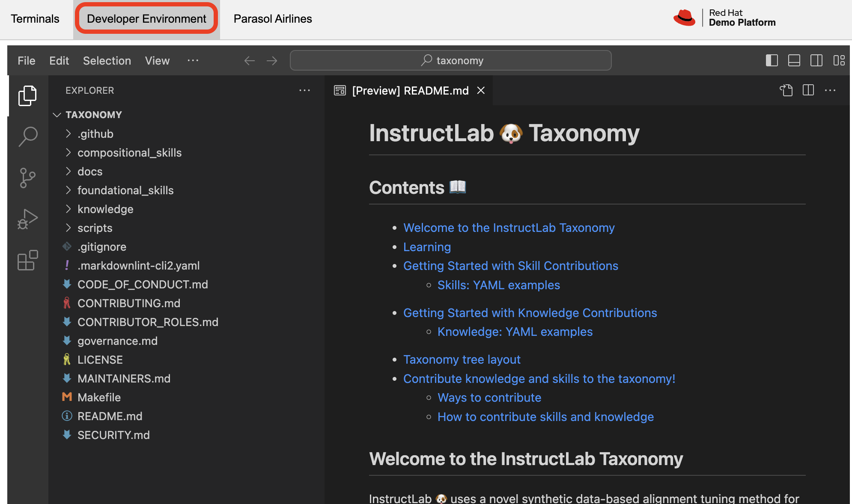This screenshot has width=852, height=504.
Task: Toggle the bottom panel visibility
Action: tap(794, 60)
